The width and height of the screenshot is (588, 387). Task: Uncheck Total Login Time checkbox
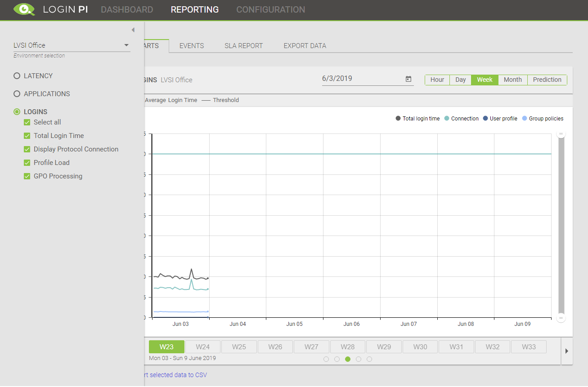tap(27, 136)
